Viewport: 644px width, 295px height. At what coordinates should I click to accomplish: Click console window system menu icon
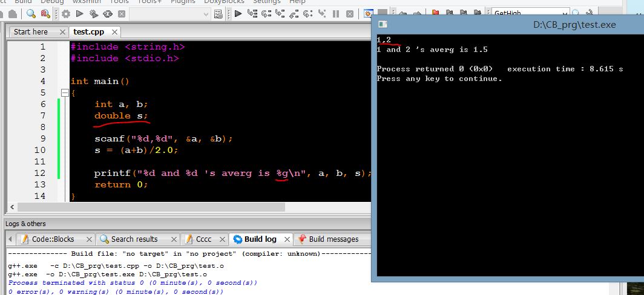(x=382, y=24)
